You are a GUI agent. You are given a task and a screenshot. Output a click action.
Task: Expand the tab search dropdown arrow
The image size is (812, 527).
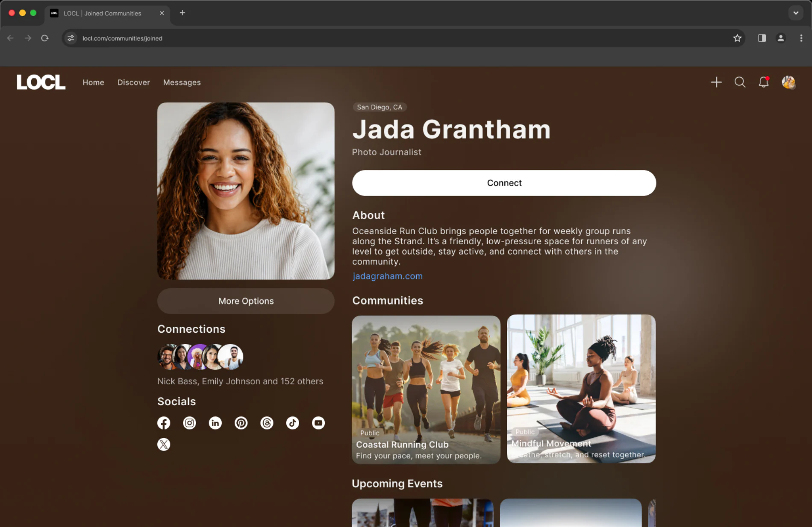[x=796, y=13]
